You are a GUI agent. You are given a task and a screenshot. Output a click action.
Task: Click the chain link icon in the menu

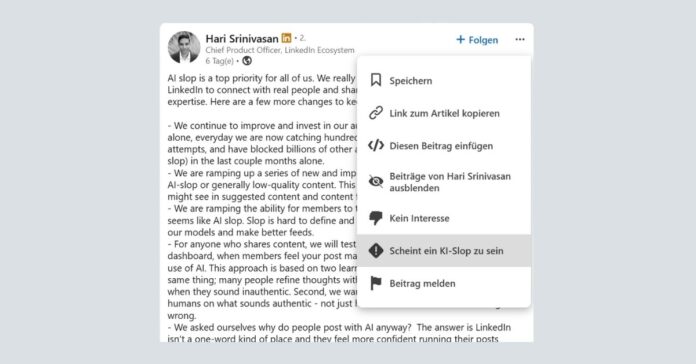pos(376,113)
